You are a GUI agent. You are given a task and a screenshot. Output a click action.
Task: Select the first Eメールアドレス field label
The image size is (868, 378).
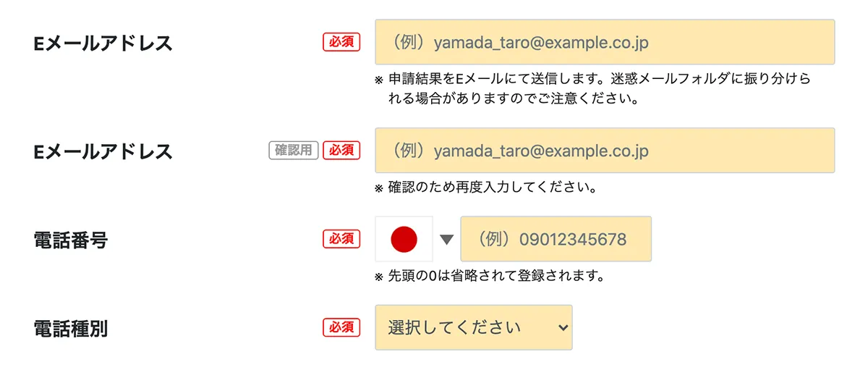pos(103,43)
